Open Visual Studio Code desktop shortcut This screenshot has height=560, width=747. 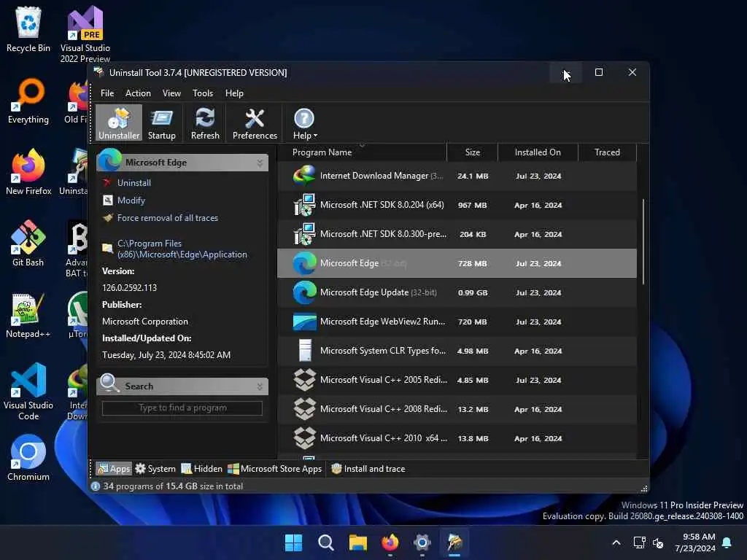(x=28, y=392)
